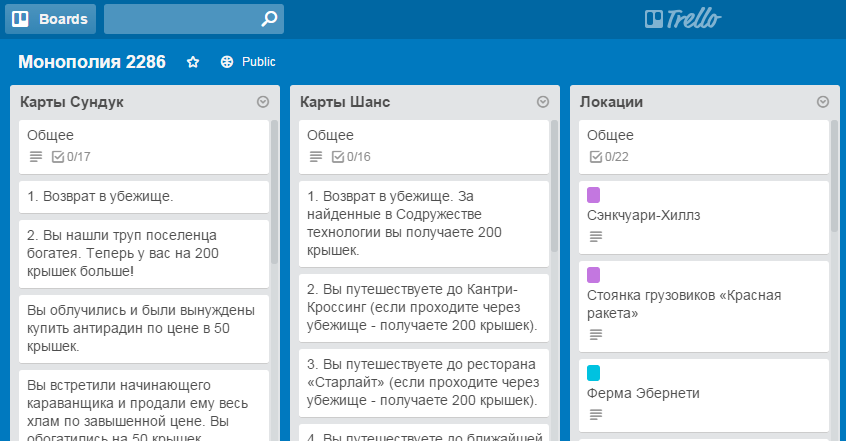Click the 0/16 checklist badge

click(351, 157)
